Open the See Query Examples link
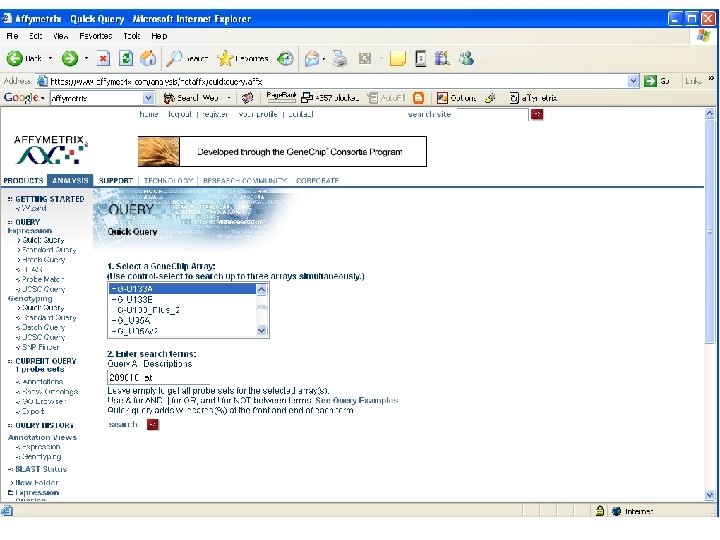 coord(357,400)
